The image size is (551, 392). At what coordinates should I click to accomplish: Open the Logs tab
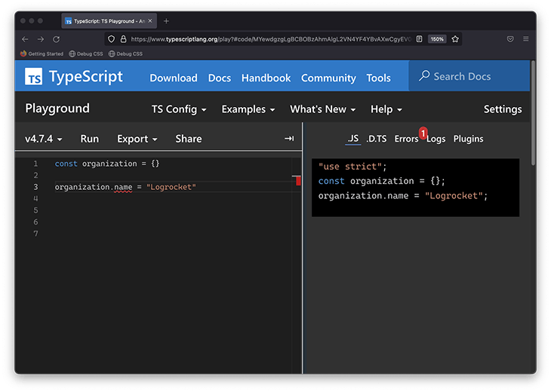coord(436,139)
